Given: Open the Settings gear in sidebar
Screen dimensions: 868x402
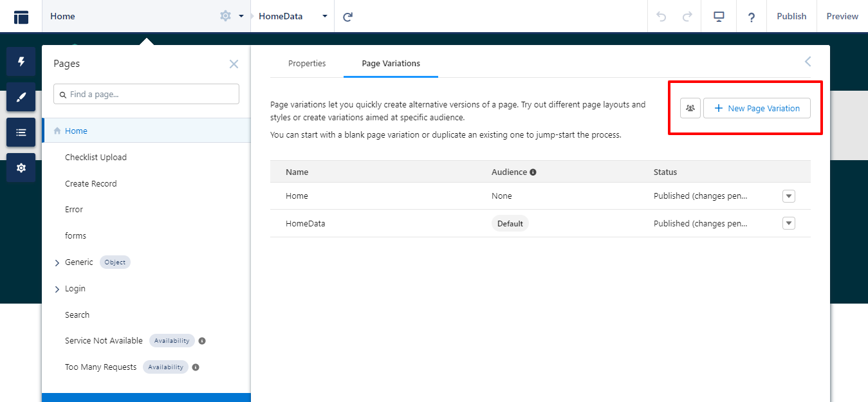Looking at the screenshot, I should [x=21, y=168].
